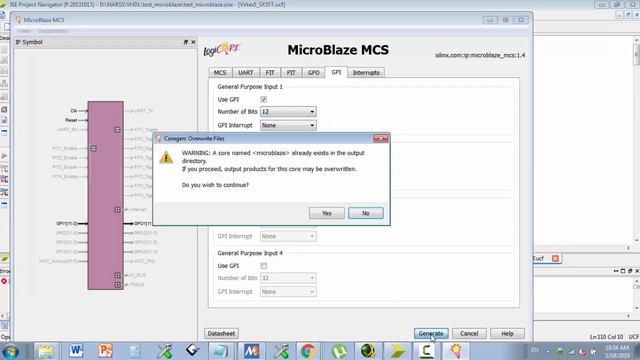Click the Ln 110 Col 10 status
The height and width of the screenshot is (360, 640).
[x=607, y=337]
